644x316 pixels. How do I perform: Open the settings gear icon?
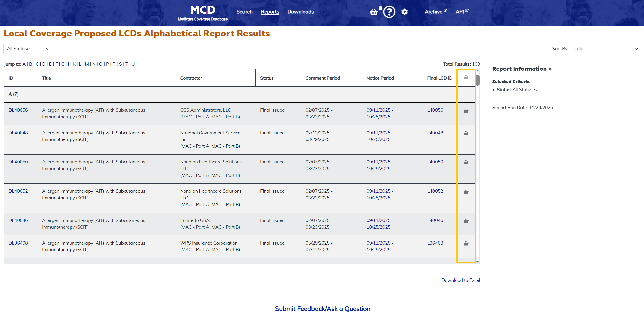pos(404,12)
